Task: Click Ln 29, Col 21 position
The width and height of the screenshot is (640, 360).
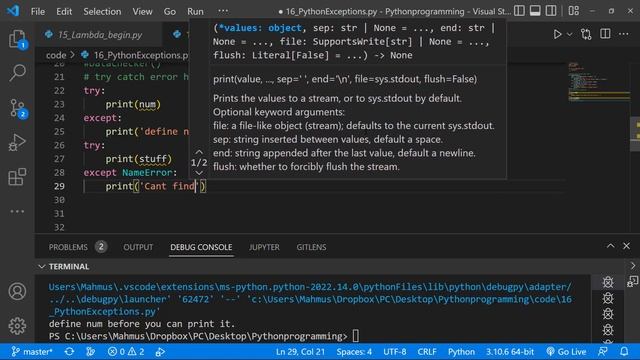Action: 300,351
